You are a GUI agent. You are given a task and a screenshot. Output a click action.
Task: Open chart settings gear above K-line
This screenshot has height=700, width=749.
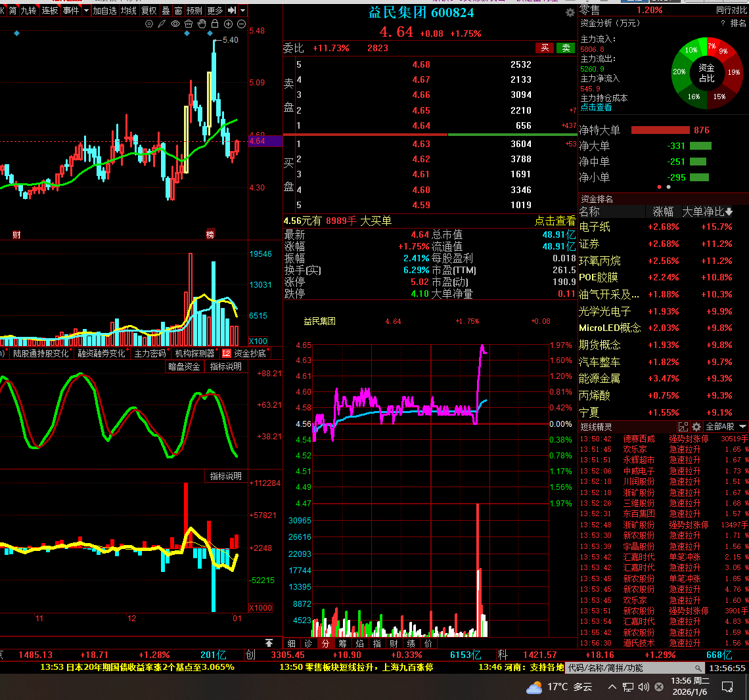tap(149, 24)
